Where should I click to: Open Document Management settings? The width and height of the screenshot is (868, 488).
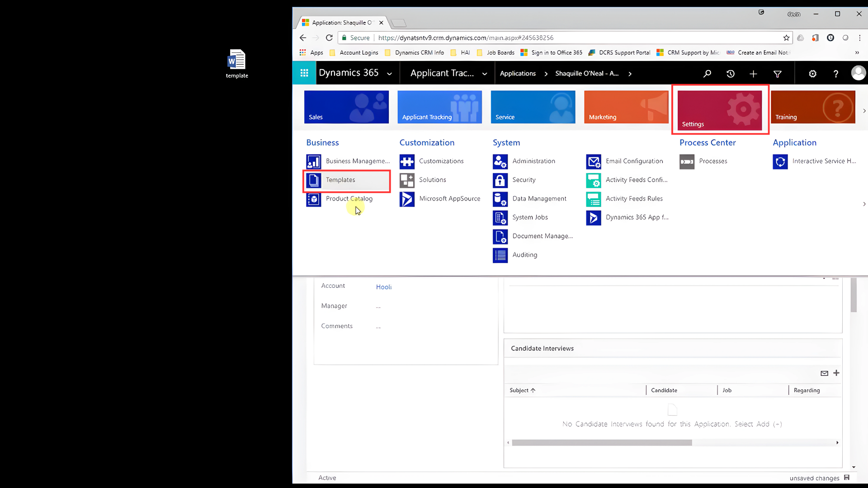[x=533, y=236]
